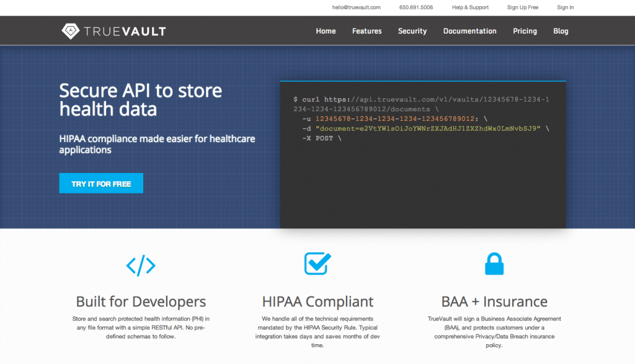
Task: Click the "Built for Developers" heading
Action: [x=141, y=301]
